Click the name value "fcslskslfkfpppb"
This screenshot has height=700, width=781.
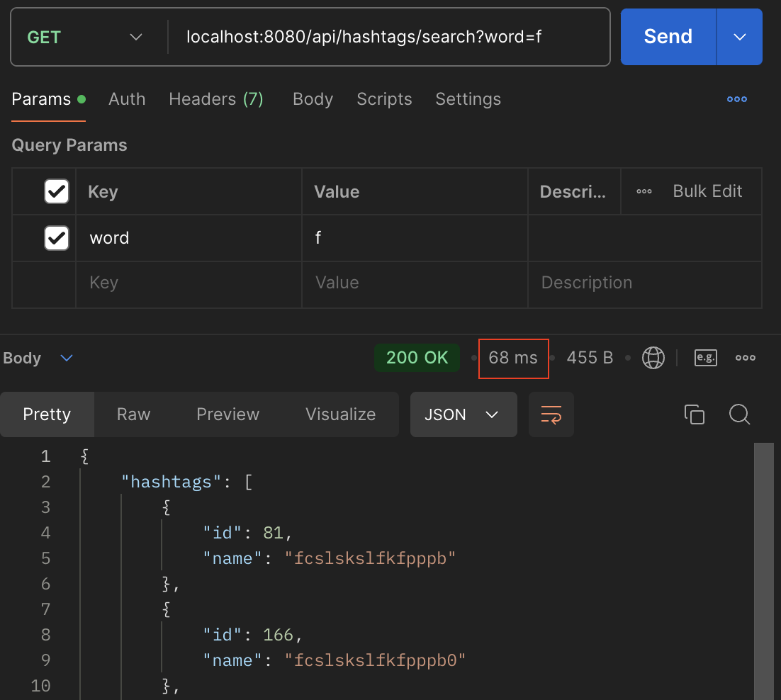click(370, 558)
